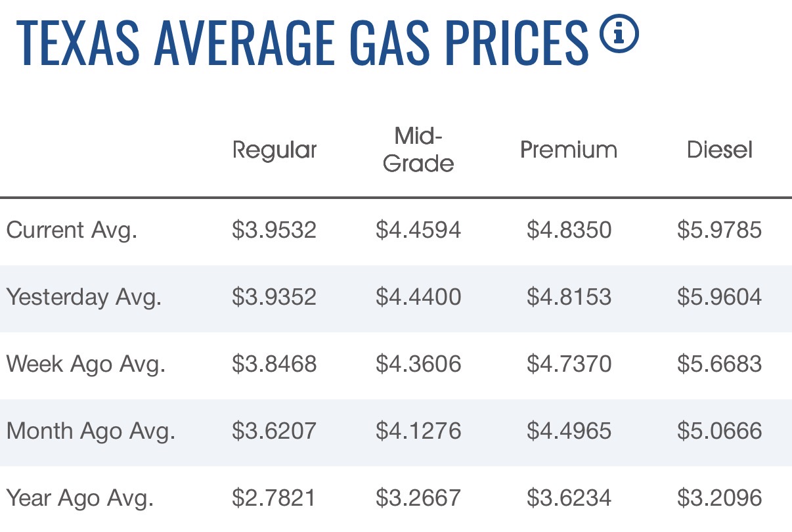Select the Year Ago Avg. row label
792x532 pixels.
[x=79, y=499]
